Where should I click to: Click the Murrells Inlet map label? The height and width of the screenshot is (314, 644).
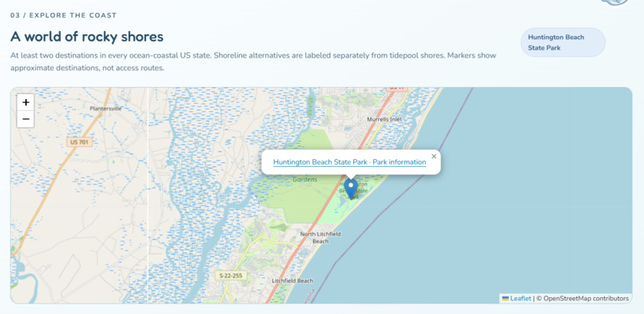click(x=384, y=119)
